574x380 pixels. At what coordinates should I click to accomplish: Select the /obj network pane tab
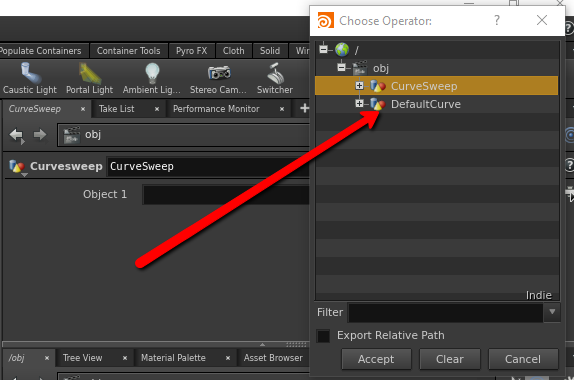click(x=17, y=358)
